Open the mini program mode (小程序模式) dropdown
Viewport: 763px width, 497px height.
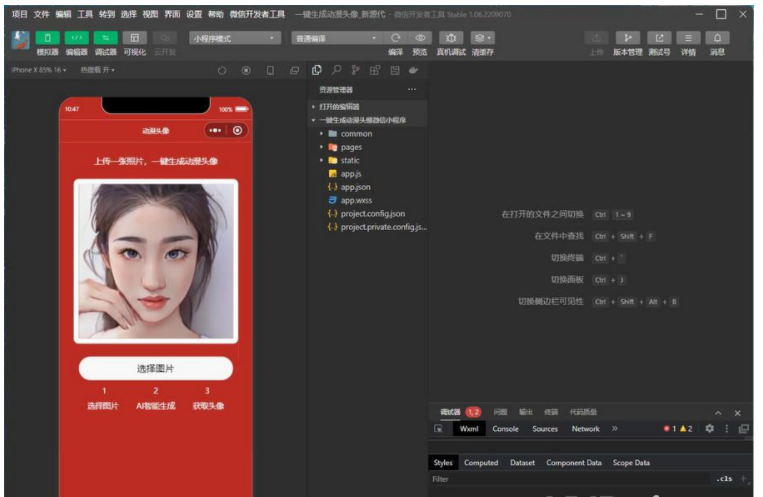coord(235,38)
